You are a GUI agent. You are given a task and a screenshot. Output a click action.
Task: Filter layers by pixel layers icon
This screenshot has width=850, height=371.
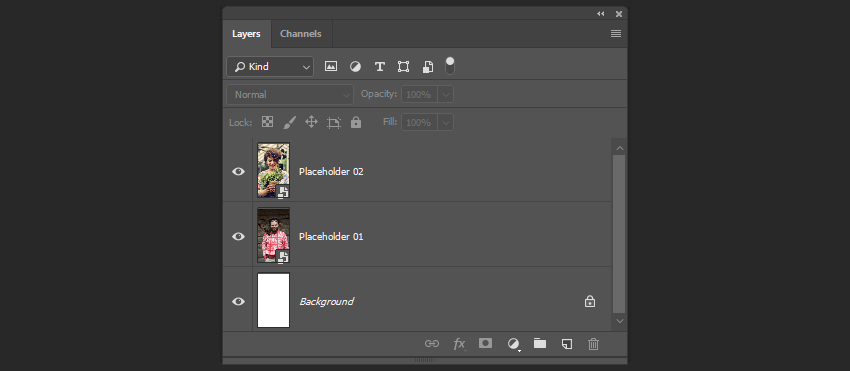pos(331,66)
